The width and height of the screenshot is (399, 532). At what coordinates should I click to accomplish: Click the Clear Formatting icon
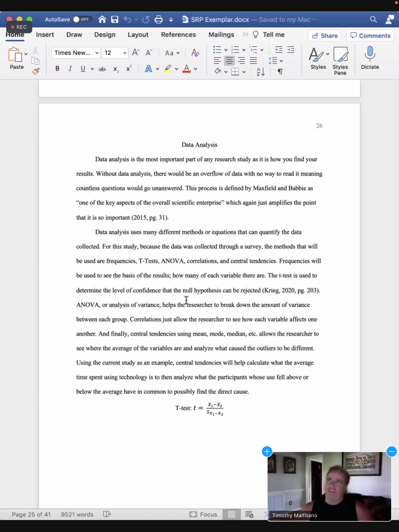pyautogui.click(x=195, y=53)
